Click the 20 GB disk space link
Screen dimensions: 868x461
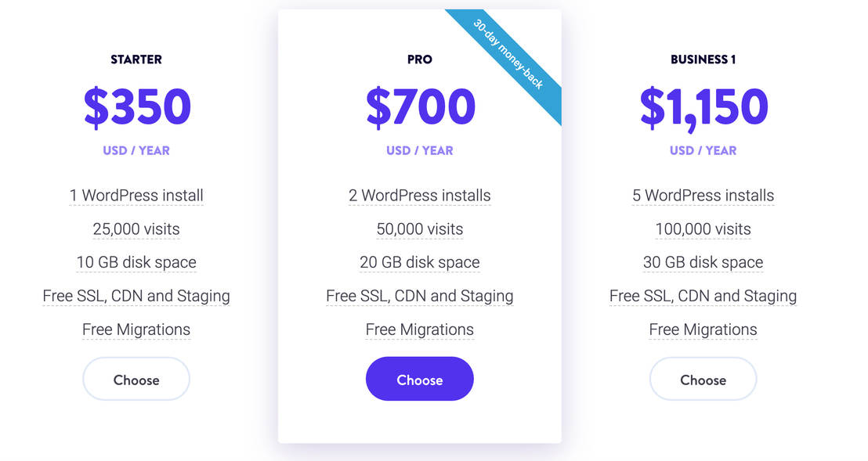click(x=419, y=262)
